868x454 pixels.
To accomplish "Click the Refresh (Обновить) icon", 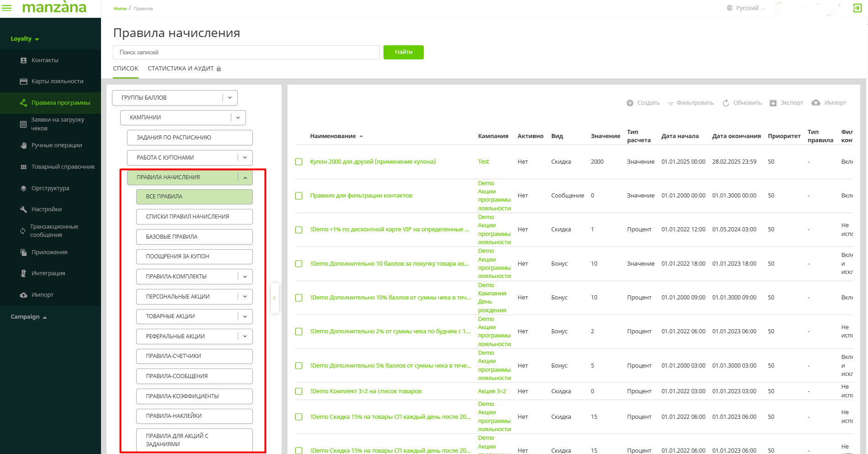I will (x=725, y=103).
